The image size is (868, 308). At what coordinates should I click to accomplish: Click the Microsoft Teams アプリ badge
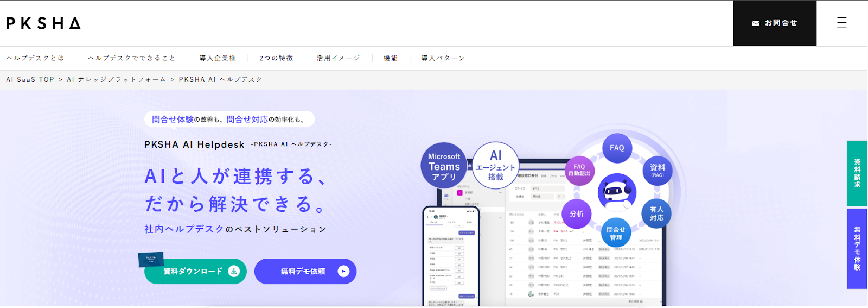[x=444, y=166]
